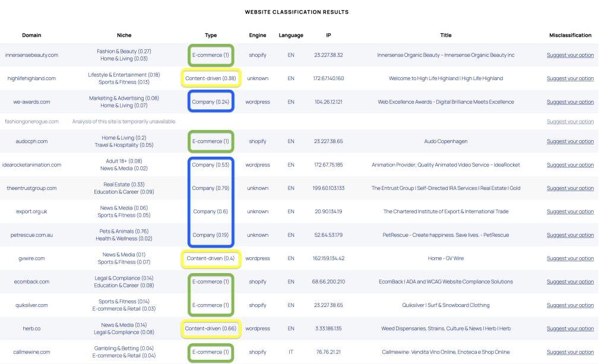
Task: Select the we-awards.com domain cell
Action: [x=31, y=102]
